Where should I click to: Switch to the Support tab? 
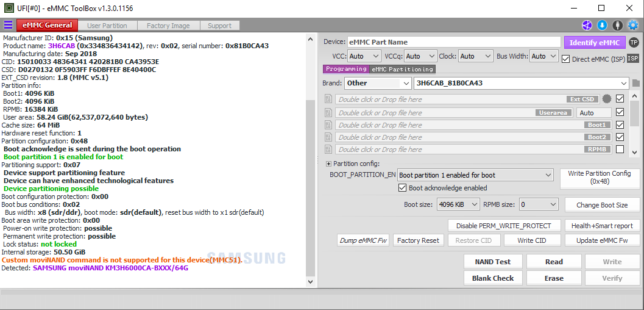pos(220,26)
